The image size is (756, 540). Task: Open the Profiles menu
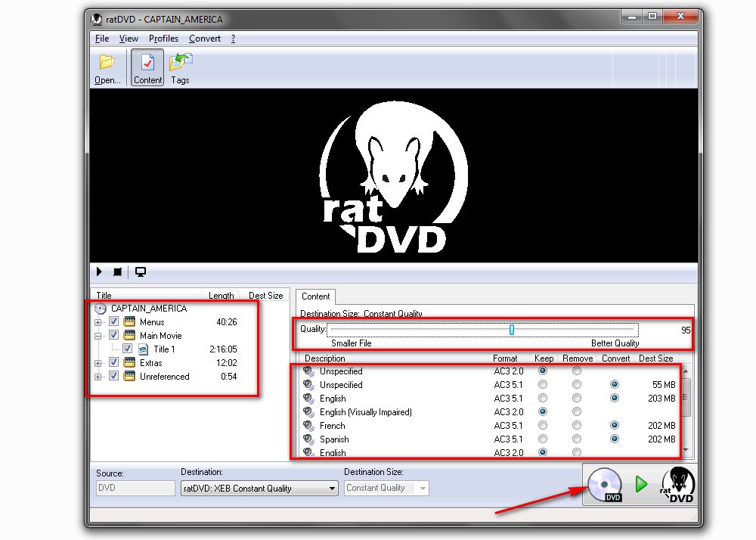[x=163, y=39]
